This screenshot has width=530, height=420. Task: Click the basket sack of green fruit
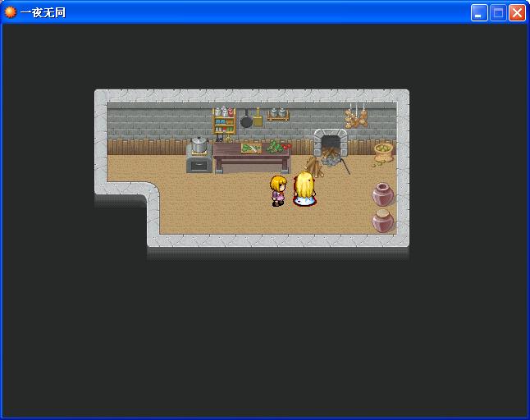383,153
